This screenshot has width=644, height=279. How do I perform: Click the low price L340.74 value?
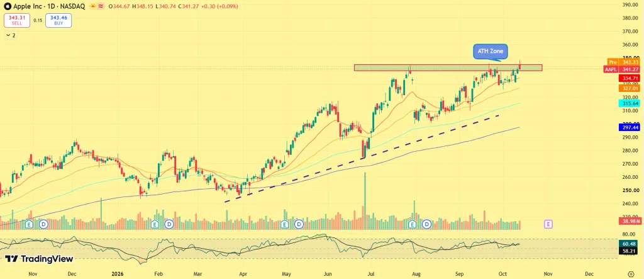coord(164,6)
